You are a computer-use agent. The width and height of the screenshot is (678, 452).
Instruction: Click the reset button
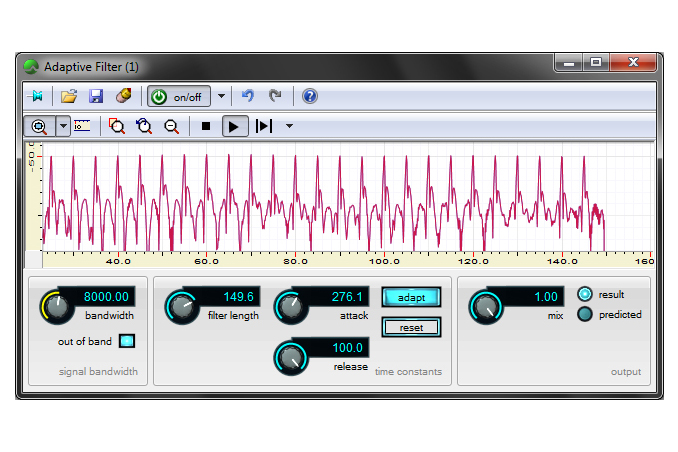click(x=411, y=327)
